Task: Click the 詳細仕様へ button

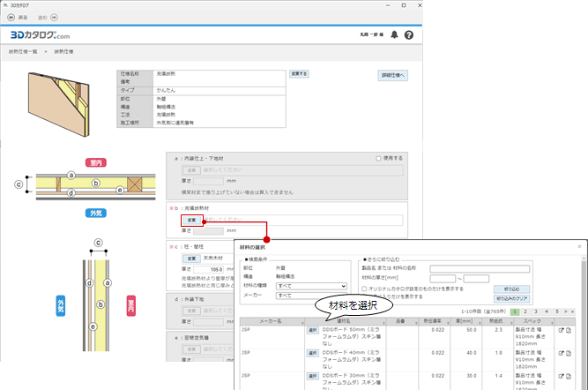Action: pos(392,76)
